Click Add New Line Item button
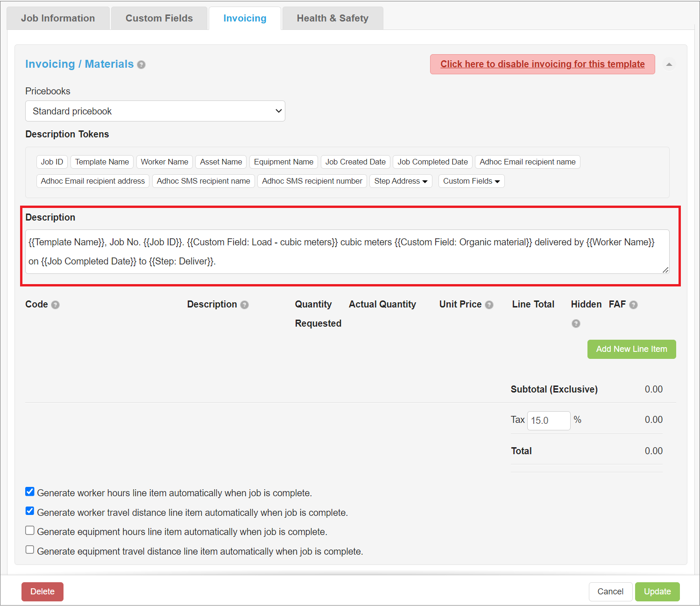The image size is (700, 614). (631, 349)
